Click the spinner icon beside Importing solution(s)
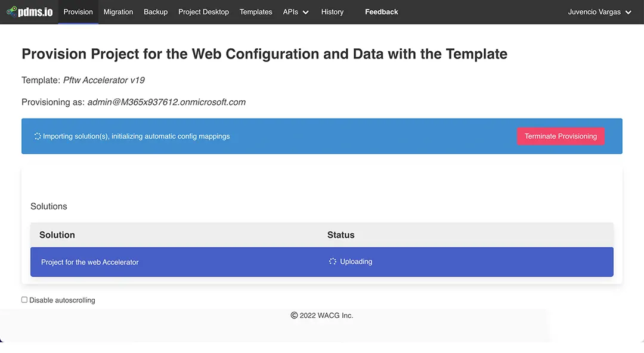644x353 pixels. (x=38, y=136)
